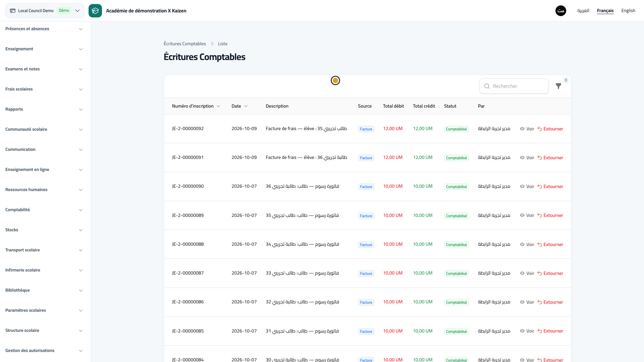Click the reverse arrow icon for JE-2-00000092
This screenshot has height=362, width=644.
(x=540, y=129)
